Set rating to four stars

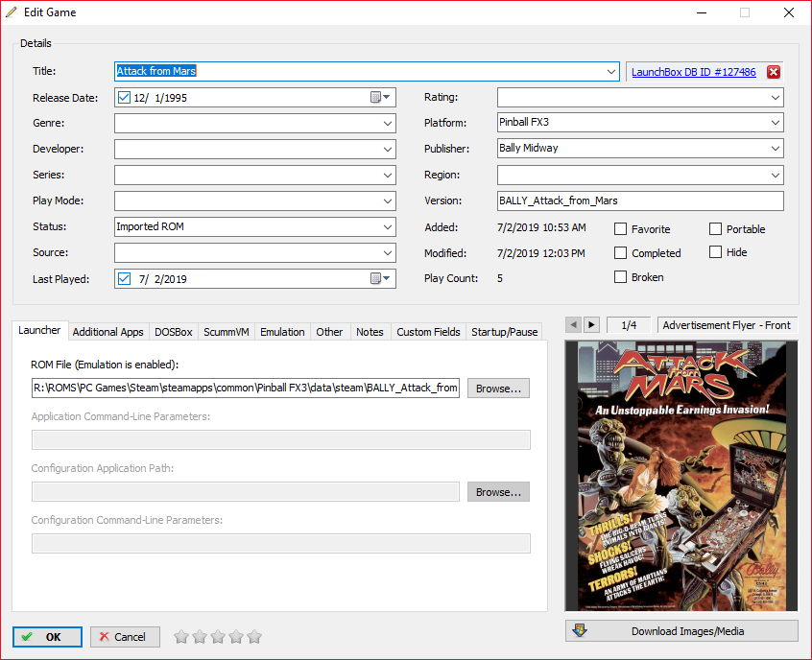coord(236,636)
